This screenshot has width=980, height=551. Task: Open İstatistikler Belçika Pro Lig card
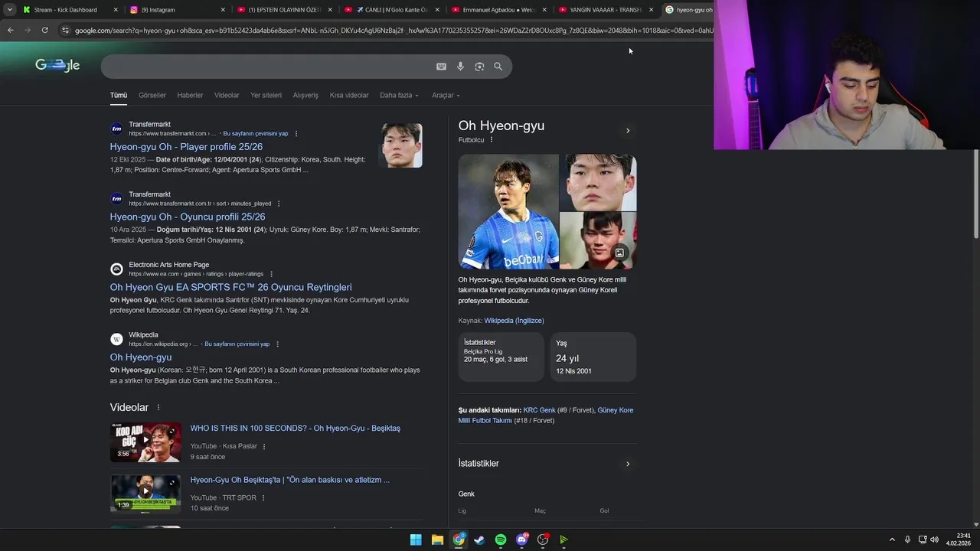[501, 357]
